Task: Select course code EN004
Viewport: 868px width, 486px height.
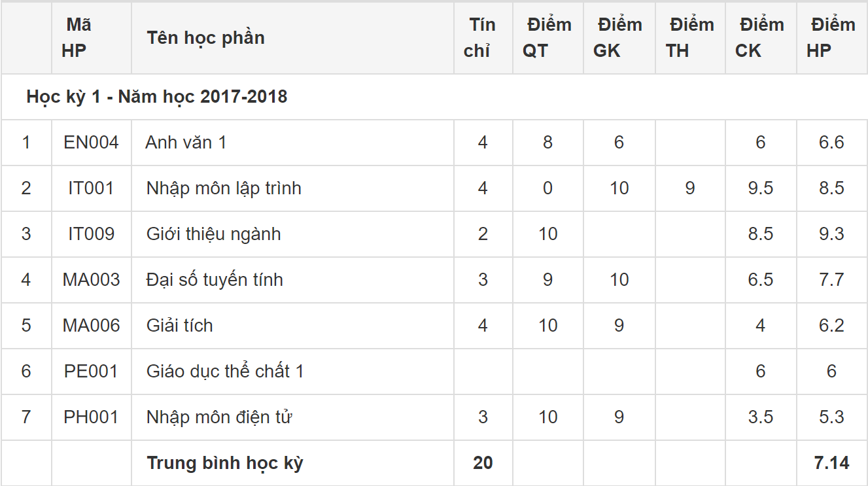Action: (x=91, y=143)
